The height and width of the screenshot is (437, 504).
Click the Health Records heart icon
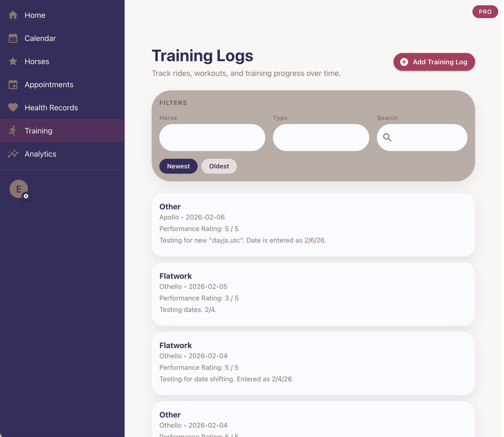pos(13,107)
